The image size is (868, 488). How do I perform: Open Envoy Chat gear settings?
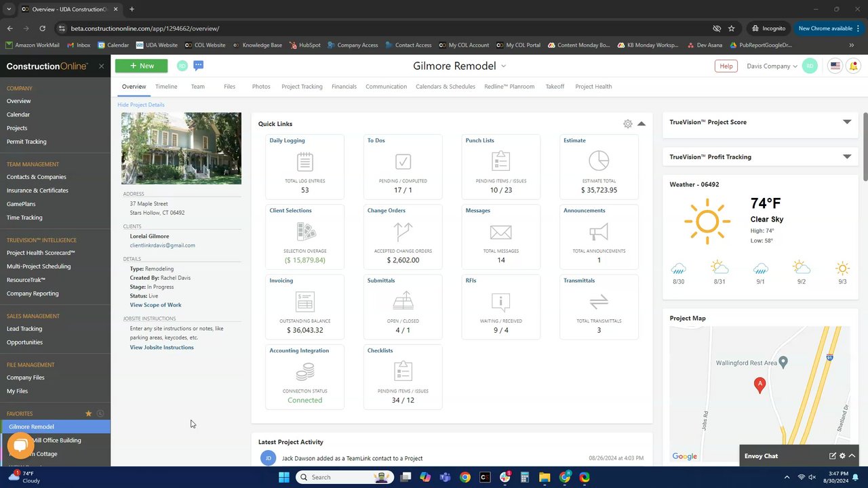[x=842, y=456]
